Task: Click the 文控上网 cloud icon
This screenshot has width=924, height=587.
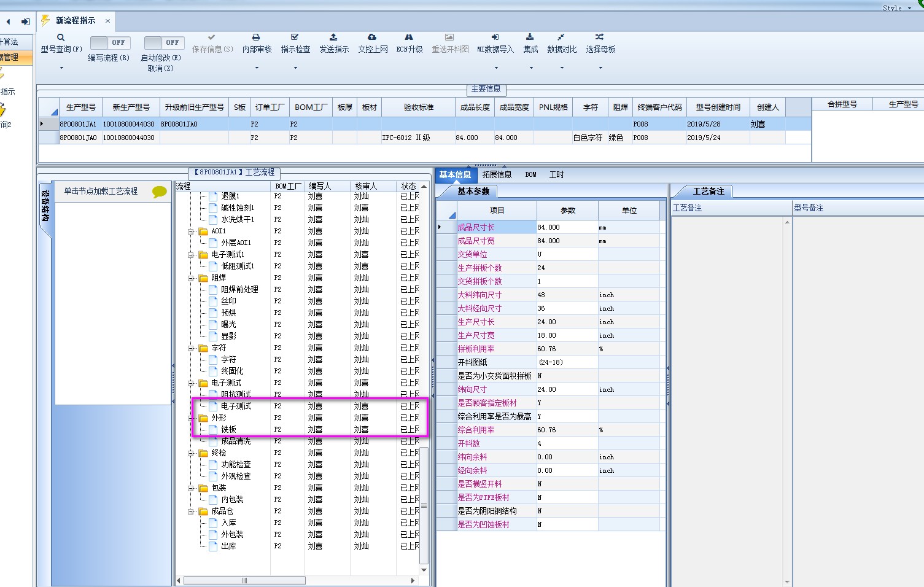Action: (x=372, y=37)
